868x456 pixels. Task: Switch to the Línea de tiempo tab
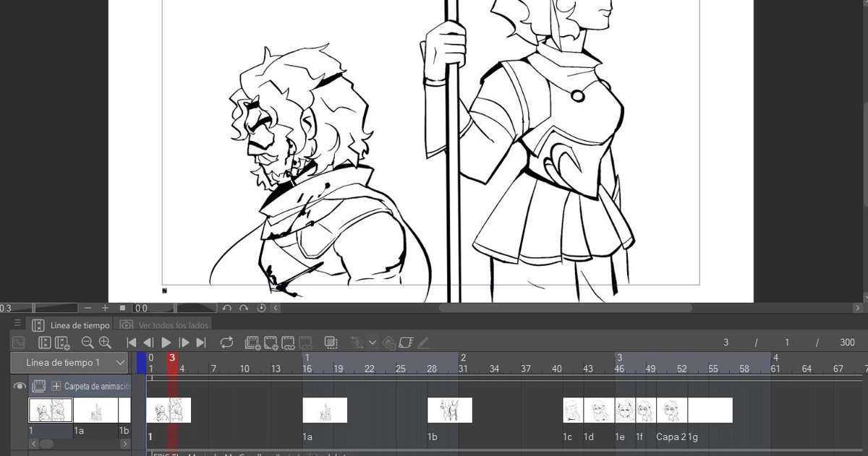coord(72,325)
